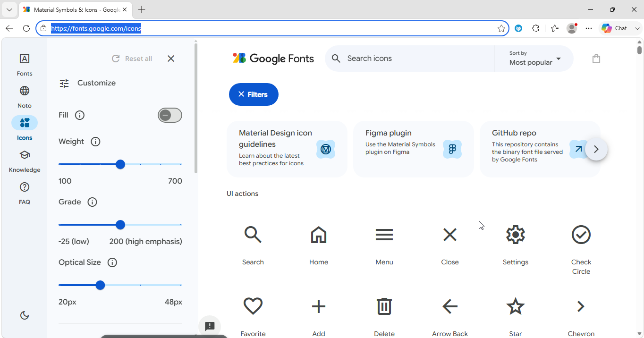Open Copilot Chat button
Image resolution: width=644 pixels, height=338 pixels.
614,28
